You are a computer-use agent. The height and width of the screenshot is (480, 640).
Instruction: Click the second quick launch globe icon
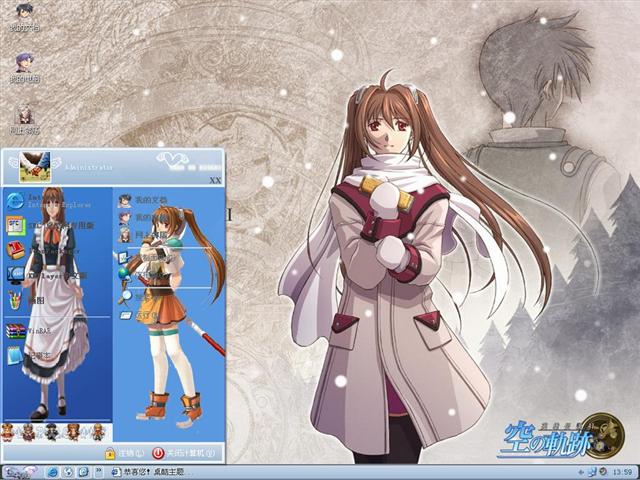click(69, 472)
